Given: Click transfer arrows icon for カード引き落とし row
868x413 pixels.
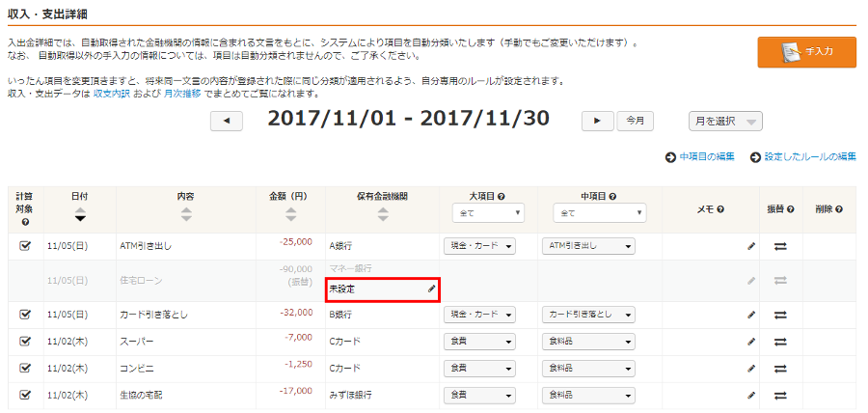Looking at the screenshot, I should [x=780, y=315].
